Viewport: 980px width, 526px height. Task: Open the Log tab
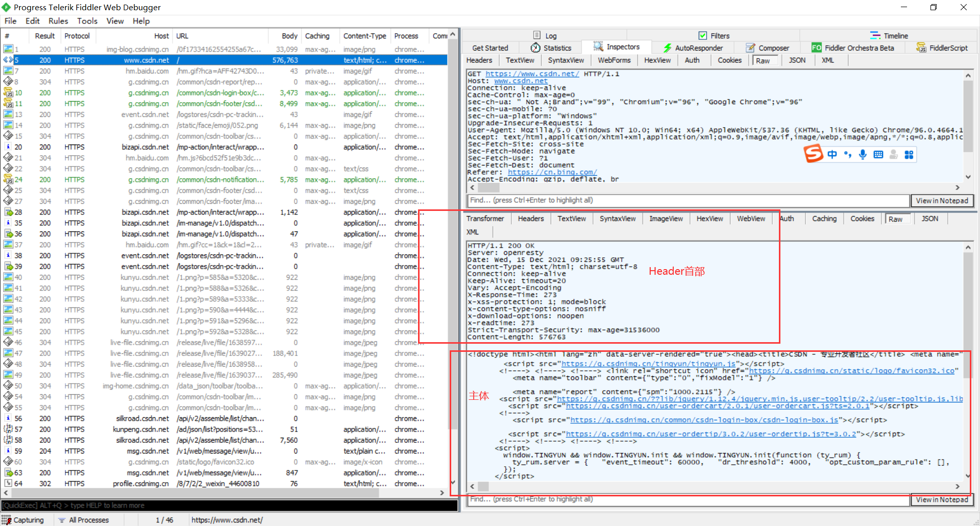(x=545, y=36)
